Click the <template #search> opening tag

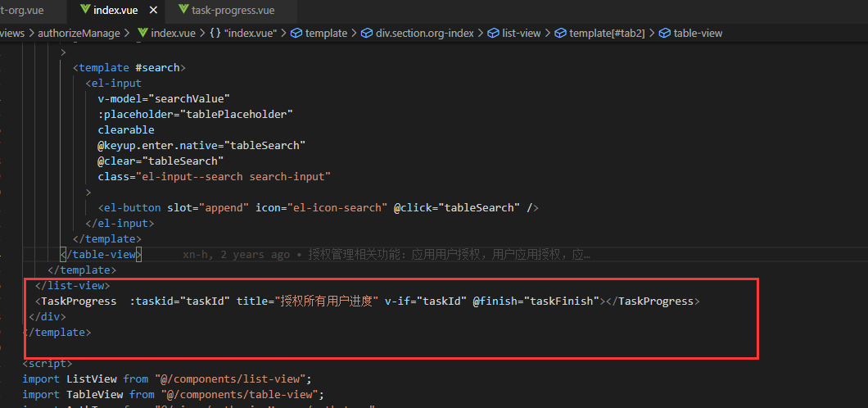point(129,68)
